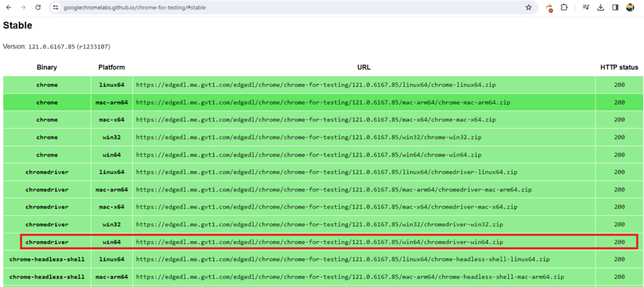
Task: Select the chrome-win32.zip URL
Action: (x=308, y=137)
